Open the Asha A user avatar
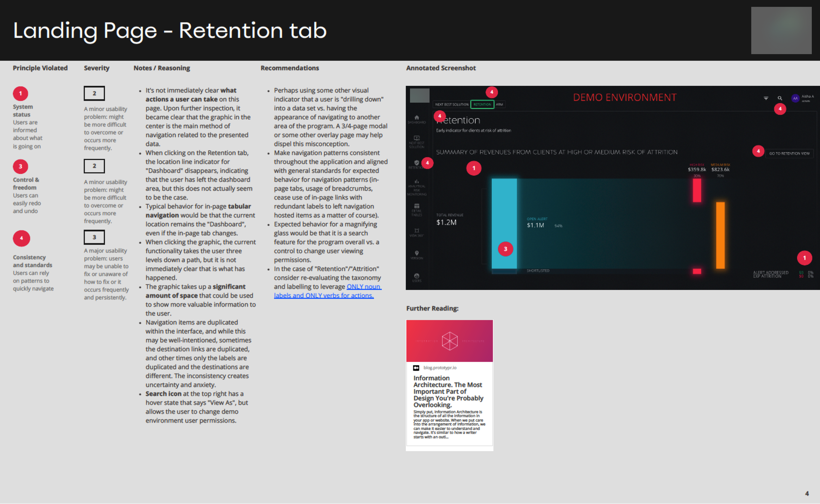The image size is (820, 504). pos(795,98)
